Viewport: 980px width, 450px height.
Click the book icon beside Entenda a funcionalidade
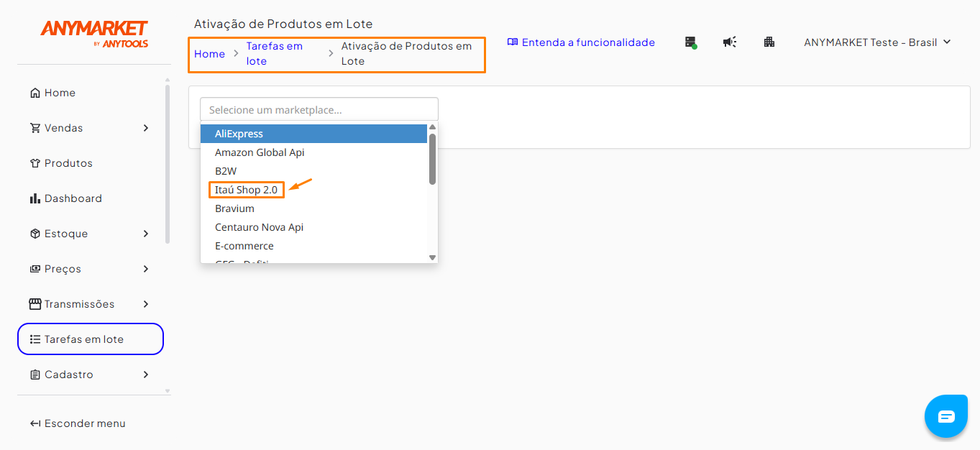tap(513, 42)
